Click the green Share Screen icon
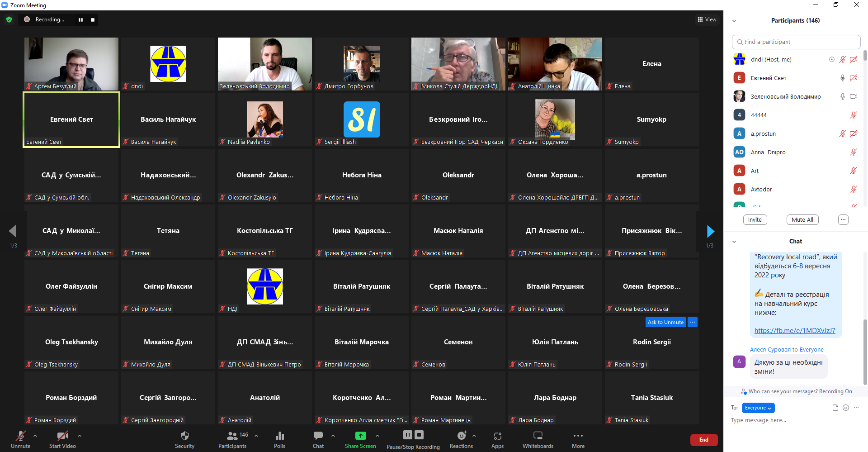The width and height of the screenshot is (868, 452). pyautogui.click(x=360, y=436)
